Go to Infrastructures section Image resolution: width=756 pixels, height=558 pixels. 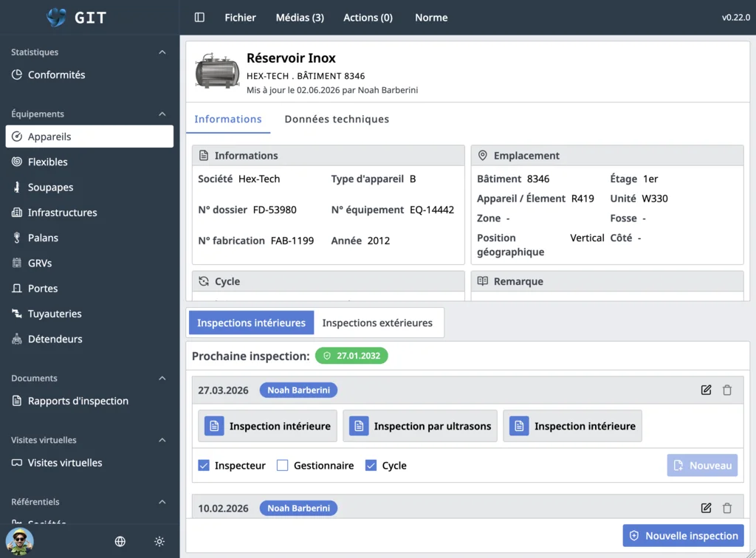point(89,213)
